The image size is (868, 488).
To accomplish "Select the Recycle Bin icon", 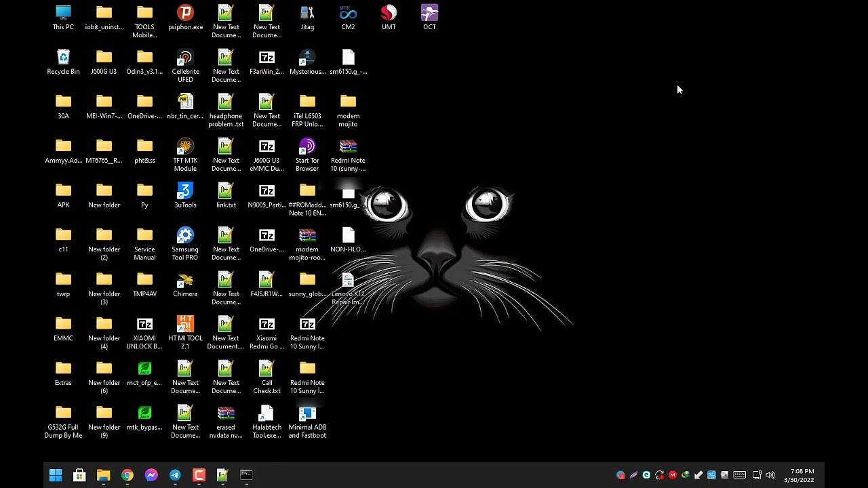I will [x=63, y=62].
